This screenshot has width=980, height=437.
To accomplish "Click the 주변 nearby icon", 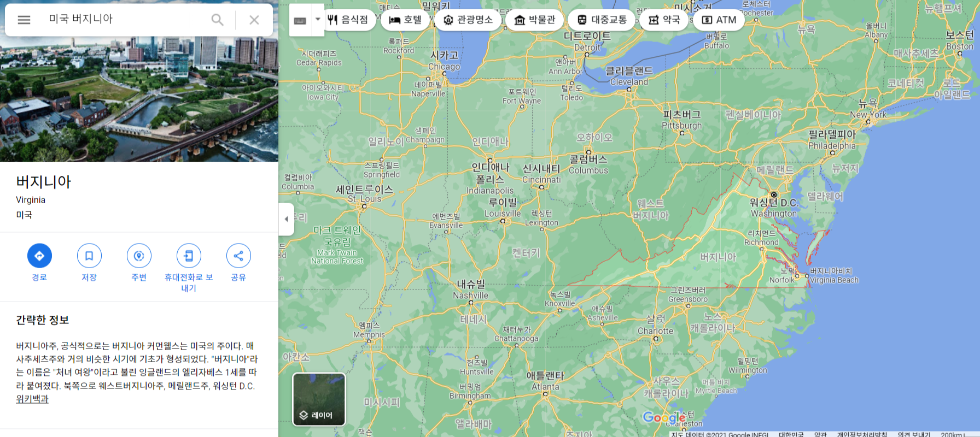I will pyautogui.click(x=139, y=256).
